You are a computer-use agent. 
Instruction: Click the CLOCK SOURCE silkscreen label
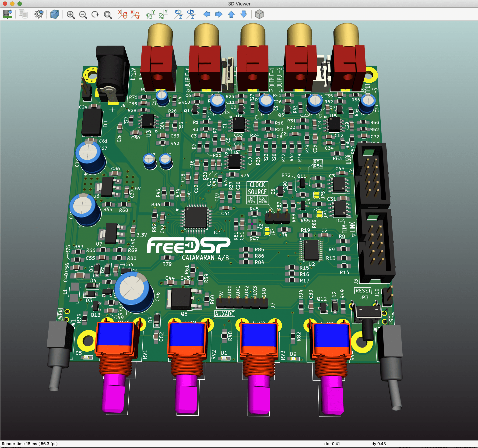257,188
